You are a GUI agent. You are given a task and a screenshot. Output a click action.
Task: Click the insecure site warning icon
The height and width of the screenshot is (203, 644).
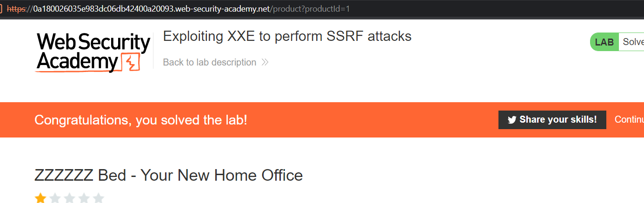[x=1, y=9]
